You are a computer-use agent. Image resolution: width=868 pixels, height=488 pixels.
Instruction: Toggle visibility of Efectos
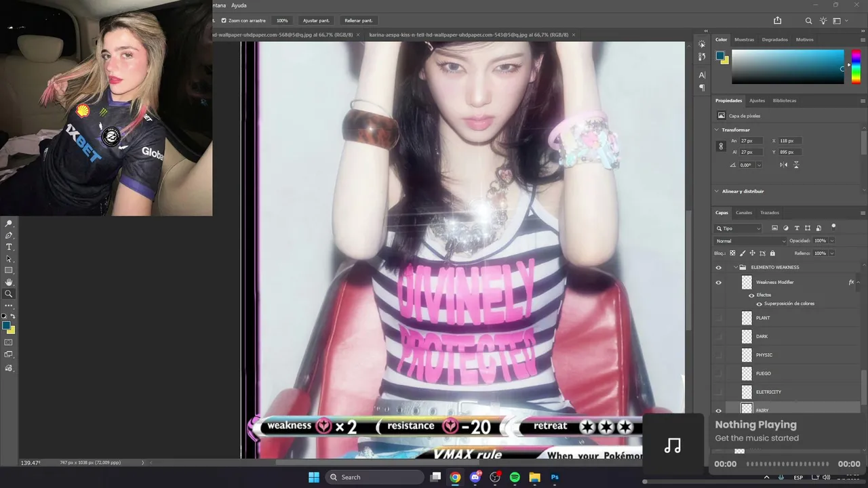pos(751,295)
